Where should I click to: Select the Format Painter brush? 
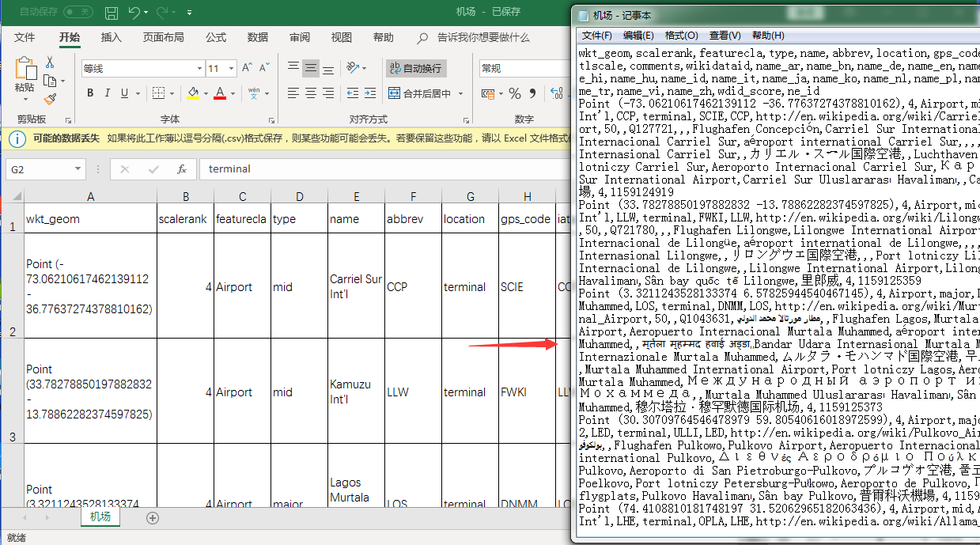(x=50, y=99)
